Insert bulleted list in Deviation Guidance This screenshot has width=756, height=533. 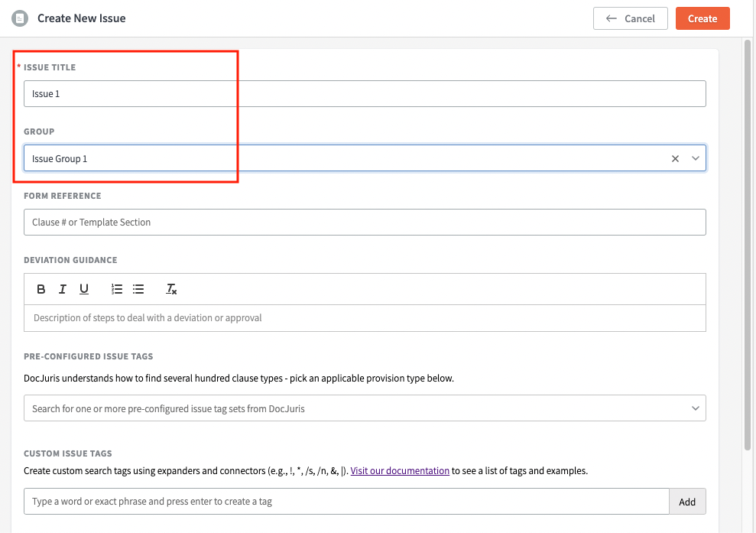pos(138,289)
